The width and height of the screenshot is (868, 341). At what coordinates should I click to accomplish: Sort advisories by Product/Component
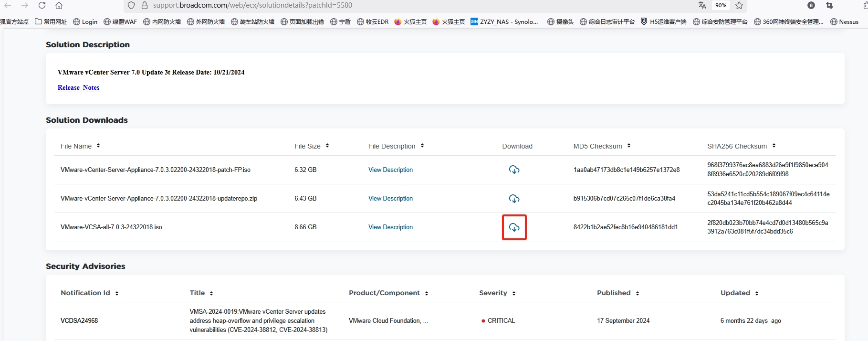pyautogui.click(x=427, y=293)
